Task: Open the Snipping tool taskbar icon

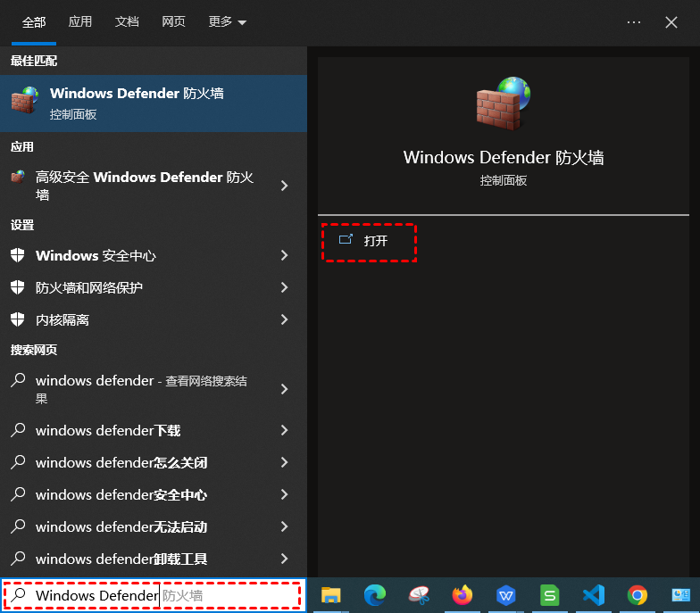Action: [x=419, y=595]
